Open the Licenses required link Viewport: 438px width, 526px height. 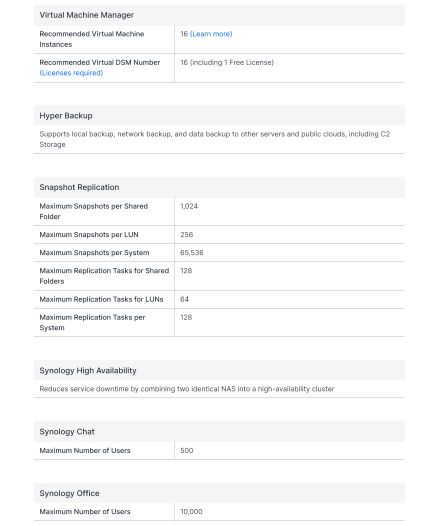point(71,73)
